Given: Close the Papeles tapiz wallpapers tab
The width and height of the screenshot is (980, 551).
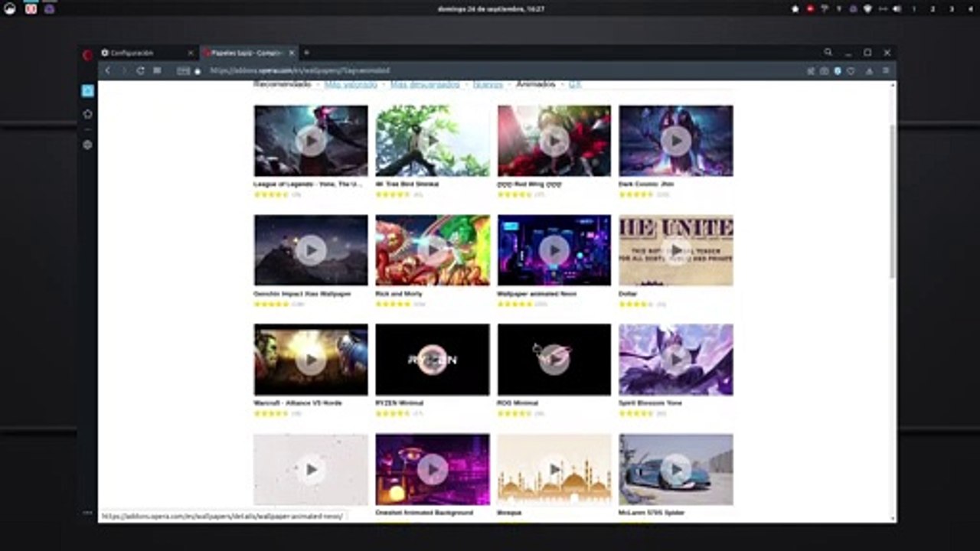Looking at the screenshot, I should point(292,54).
